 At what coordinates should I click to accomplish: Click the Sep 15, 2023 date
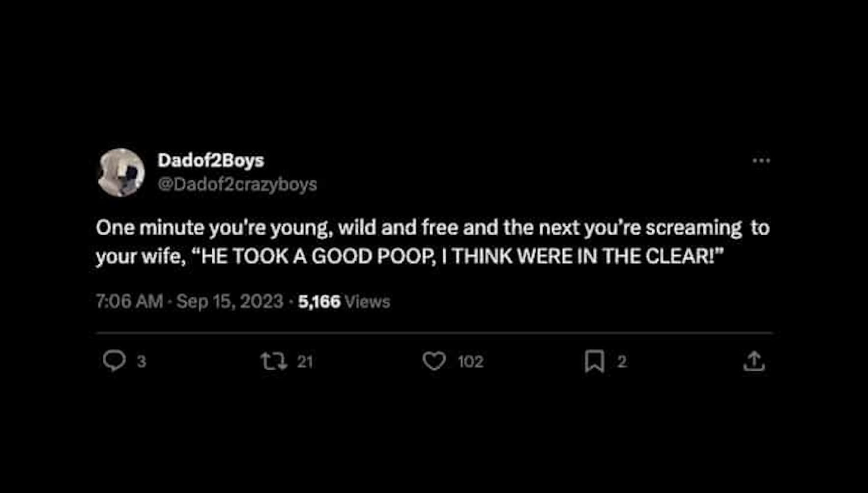pos(230,301)
